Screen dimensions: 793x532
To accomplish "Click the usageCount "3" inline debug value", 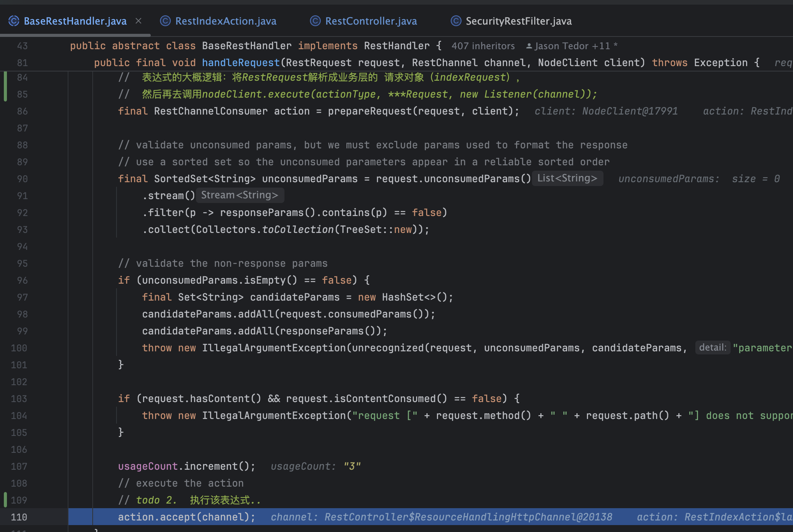I will [x=352, y=466].
